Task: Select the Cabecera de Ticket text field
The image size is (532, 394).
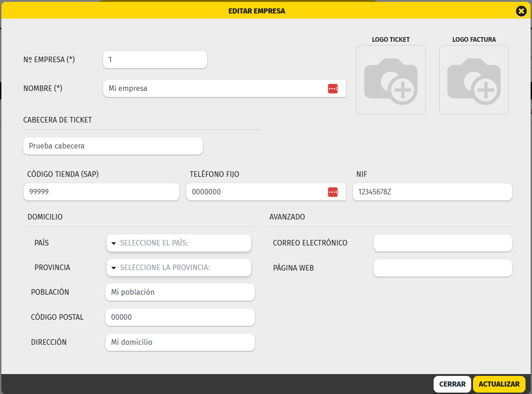Action: click(x=113, y=146)
